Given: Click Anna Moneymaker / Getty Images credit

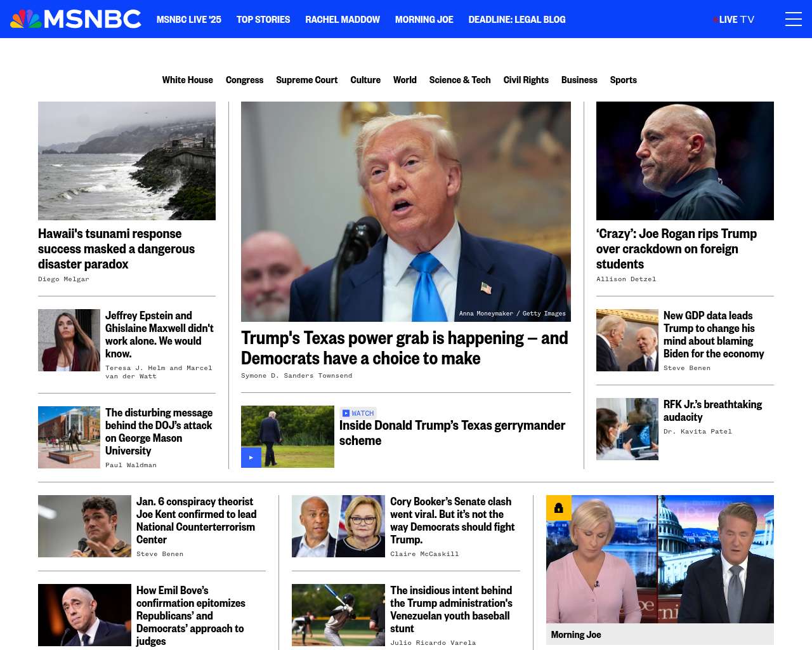Looking at the screenshot, I should tap(513, 314).
